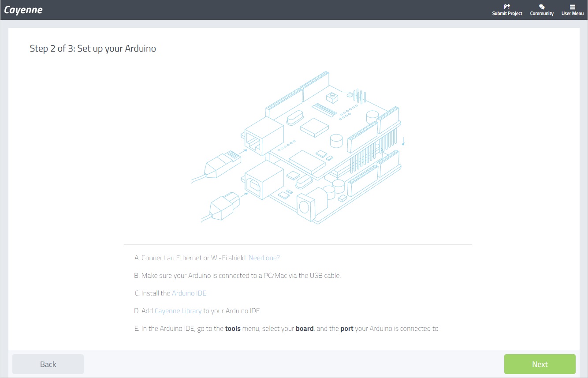
Task: Go back to the previous step
Action: 48,364
